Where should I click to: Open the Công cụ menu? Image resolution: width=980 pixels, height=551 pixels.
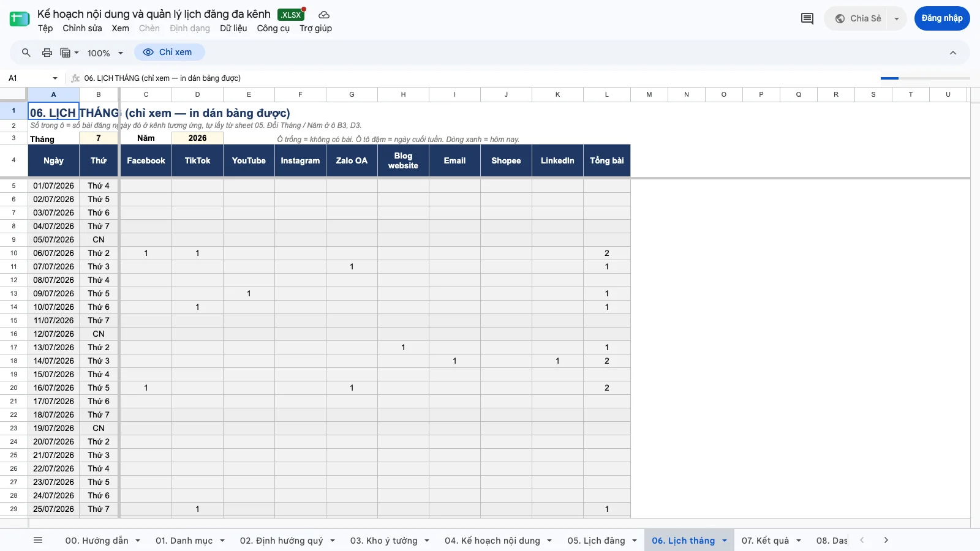[273, 28]
